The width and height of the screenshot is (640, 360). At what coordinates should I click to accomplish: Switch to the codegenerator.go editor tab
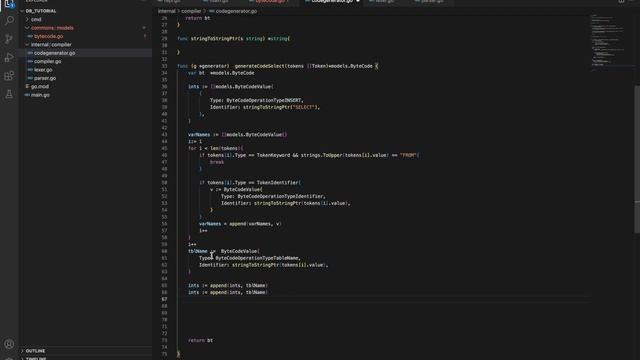coord(331,2)
